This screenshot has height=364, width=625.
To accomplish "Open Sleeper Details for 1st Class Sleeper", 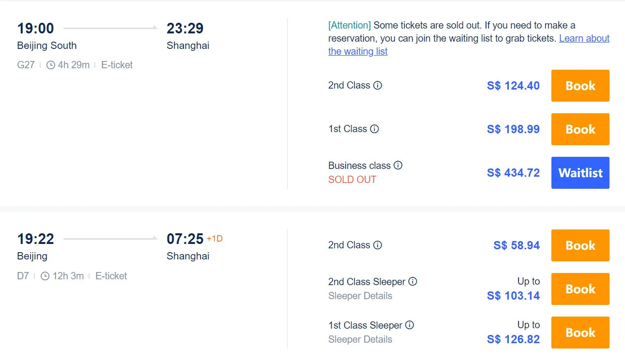I will pyautogui.click(x=360, y=339).
